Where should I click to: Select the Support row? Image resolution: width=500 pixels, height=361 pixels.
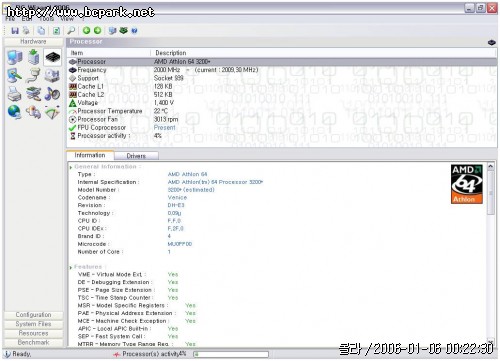pos(282,78)
